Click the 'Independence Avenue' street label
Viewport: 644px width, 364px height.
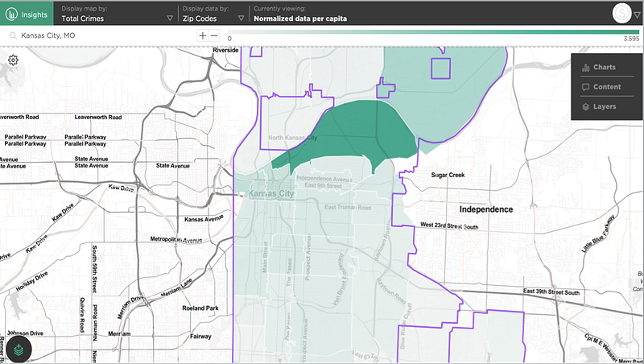(x=324, y=178)
